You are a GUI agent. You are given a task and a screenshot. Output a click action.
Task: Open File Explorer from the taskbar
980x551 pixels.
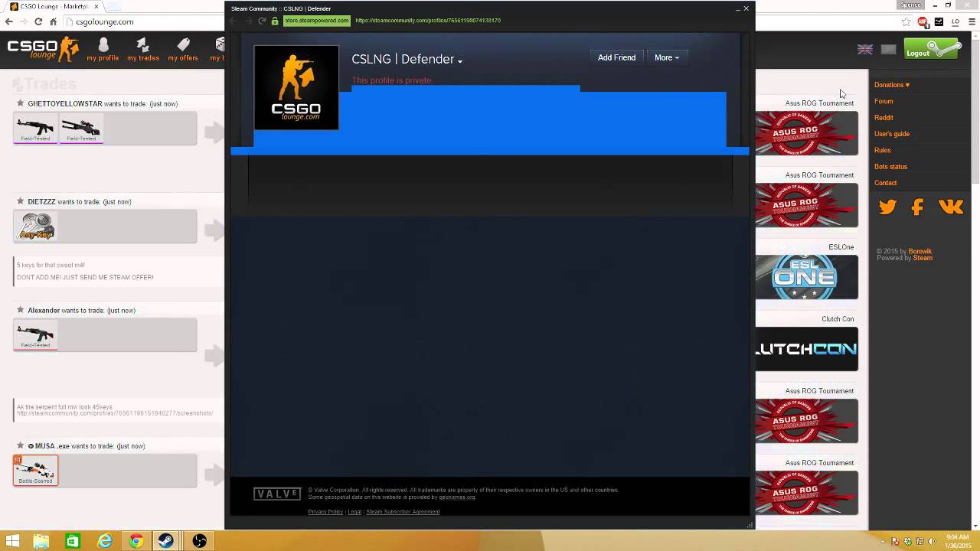[41, 541]
